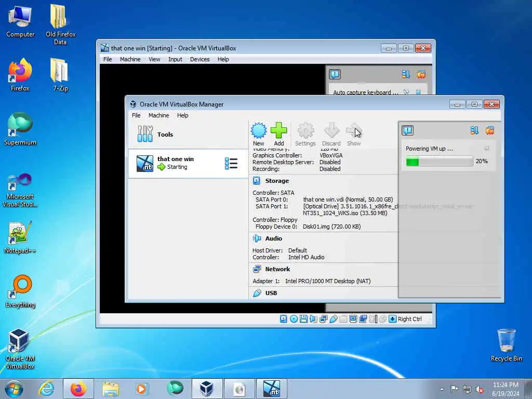
Task: Click the green Add machine icon
Action: 279,134
